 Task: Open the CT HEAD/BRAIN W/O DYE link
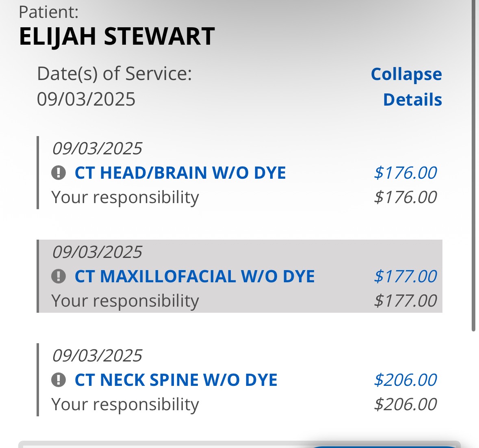[x=180, y=173]
